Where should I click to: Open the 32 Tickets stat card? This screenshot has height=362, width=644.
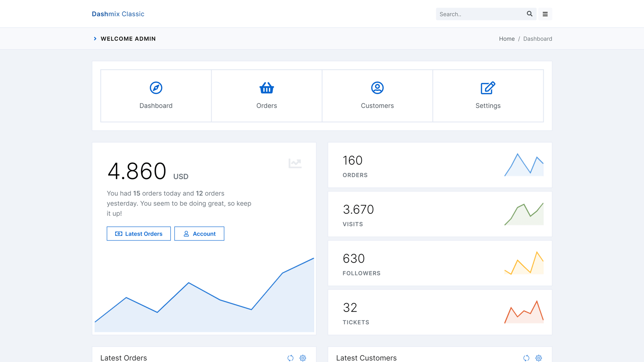coord(440,312)
